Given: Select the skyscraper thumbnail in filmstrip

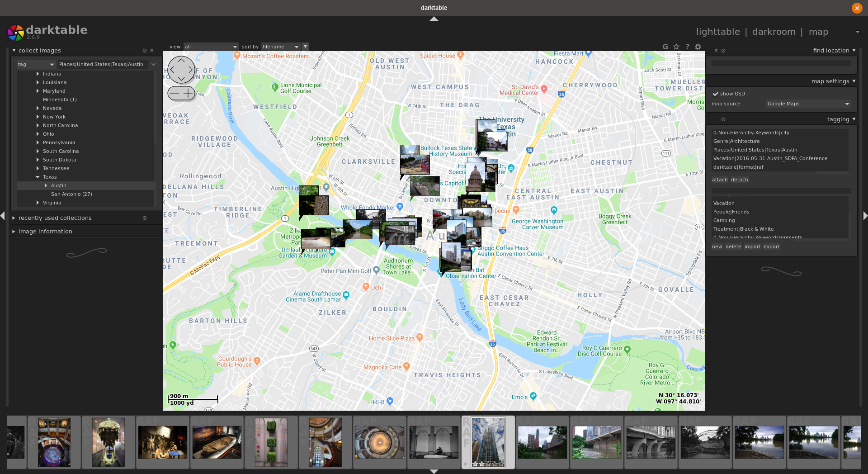Looking at the screenshot, I should pos(488,442).
